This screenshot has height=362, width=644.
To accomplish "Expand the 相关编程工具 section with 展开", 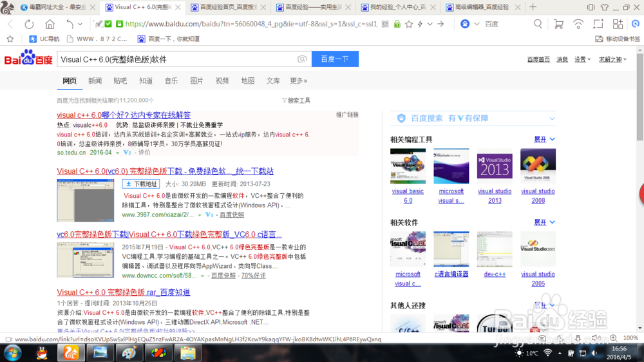I will point(544,139).
